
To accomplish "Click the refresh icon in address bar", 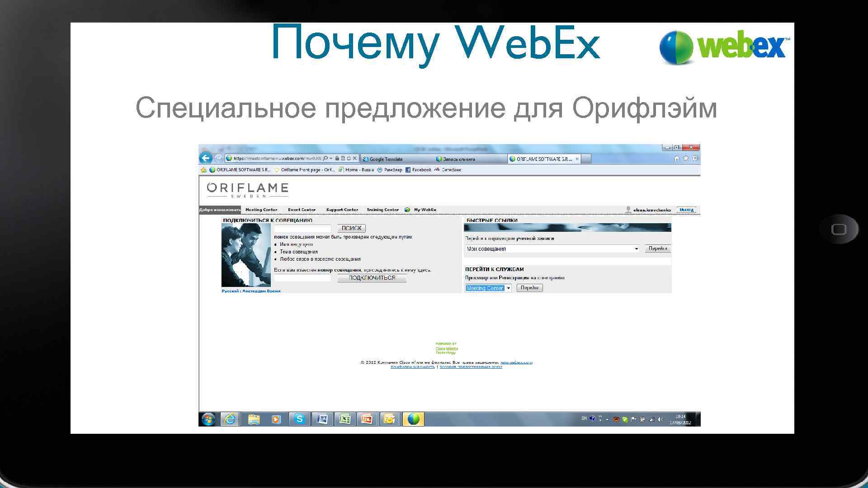I will [x=349, y=159].
